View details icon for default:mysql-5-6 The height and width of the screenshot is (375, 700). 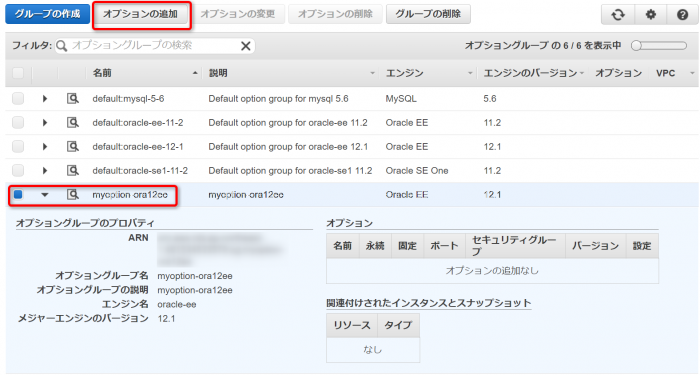click(x=73, y=98)
